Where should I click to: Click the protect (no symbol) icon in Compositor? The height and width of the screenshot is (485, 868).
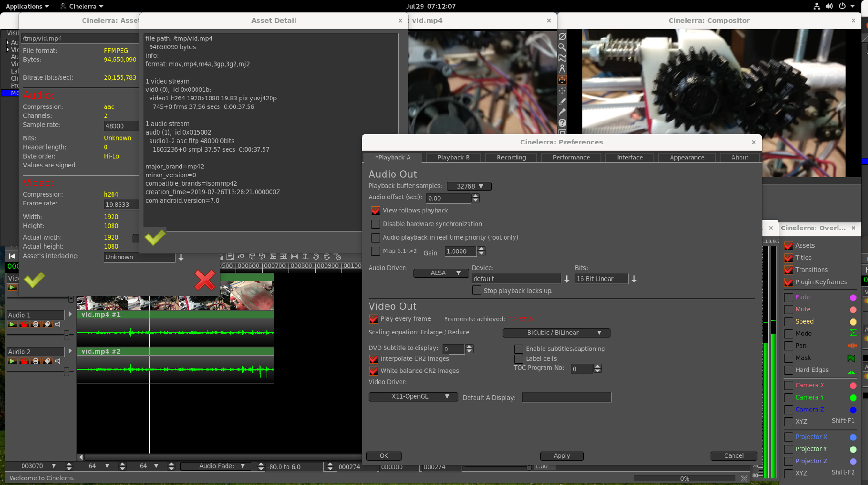562,37
